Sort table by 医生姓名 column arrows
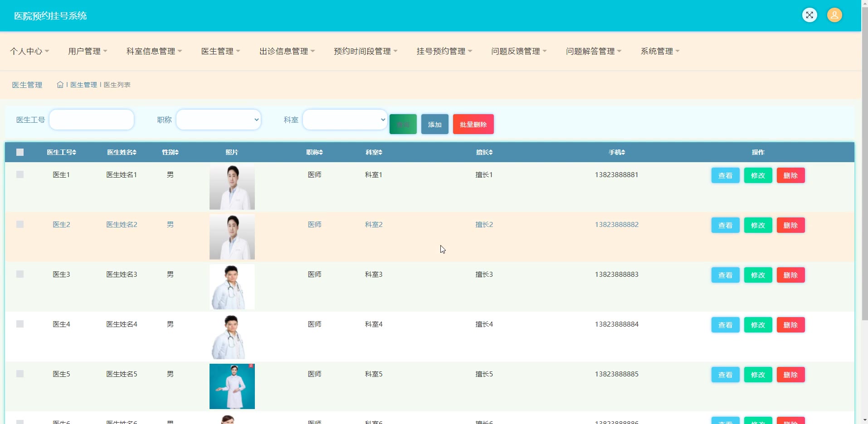The height and width of the screenshot is (424, 868). coord(135,153)
